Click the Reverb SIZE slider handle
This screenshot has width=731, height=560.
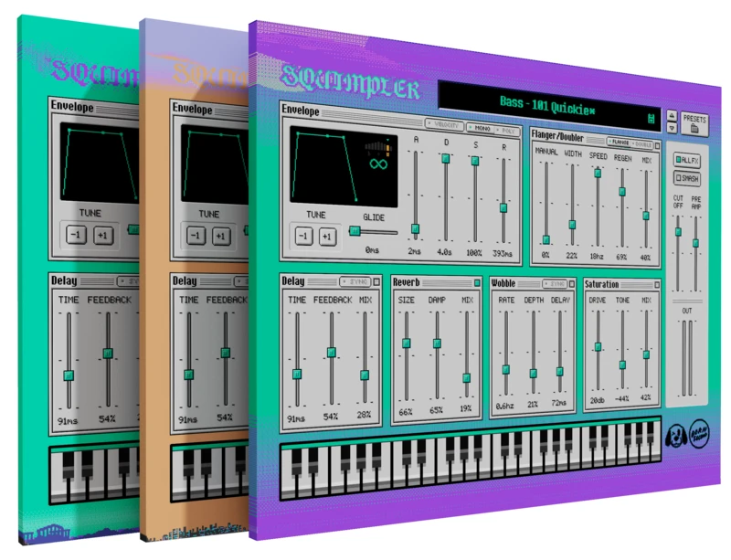click(x=406, y=343)
